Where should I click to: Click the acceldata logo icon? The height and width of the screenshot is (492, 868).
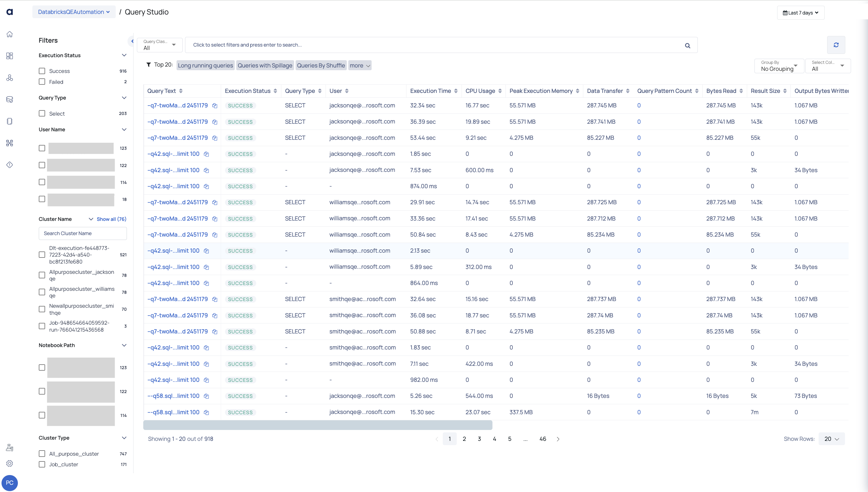pyautogui.click(x=10, y=12)
